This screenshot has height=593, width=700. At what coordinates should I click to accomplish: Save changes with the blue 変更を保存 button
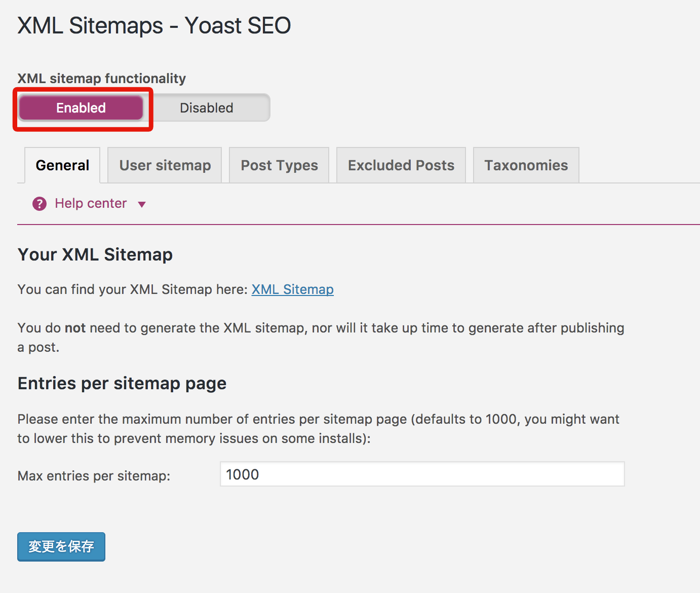[61, 546]
